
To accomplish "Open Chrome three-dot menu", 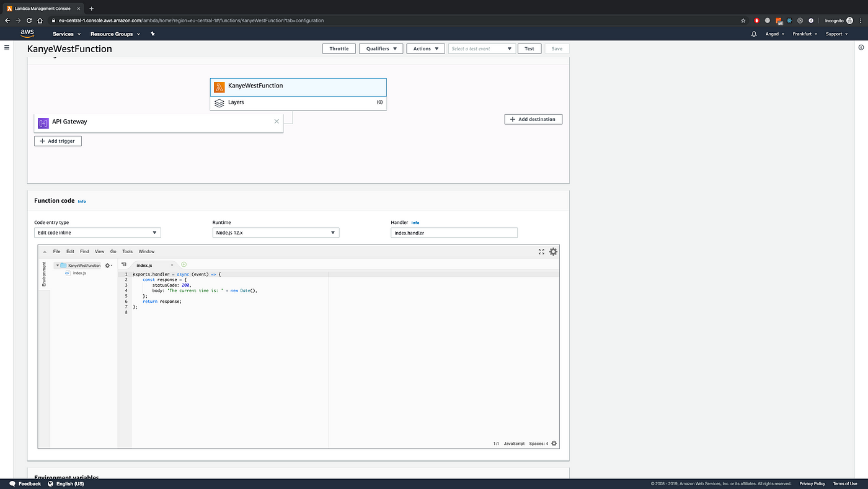I will 861,20.
